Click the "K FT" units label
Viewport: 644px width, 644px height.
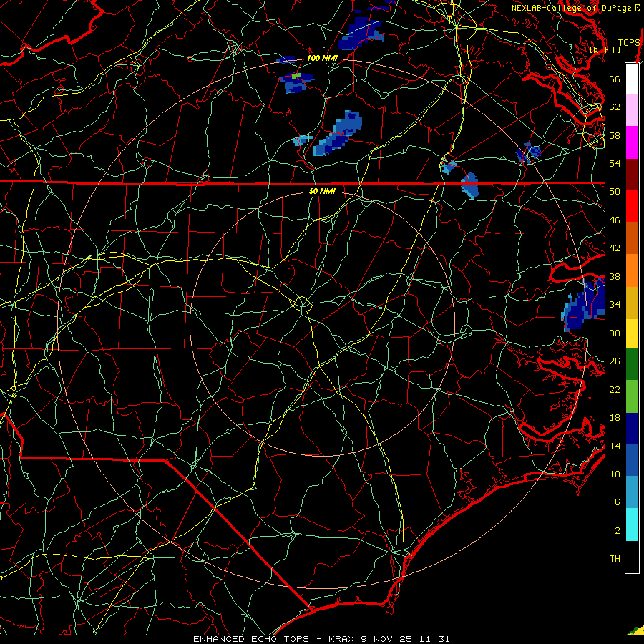(605, 49)
